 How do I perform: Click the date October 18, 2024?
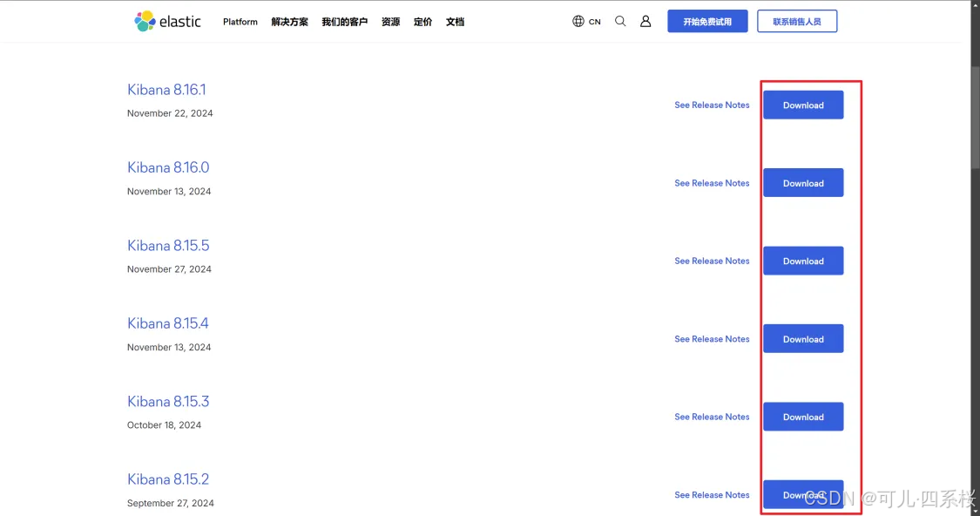(x=164, y=424)
